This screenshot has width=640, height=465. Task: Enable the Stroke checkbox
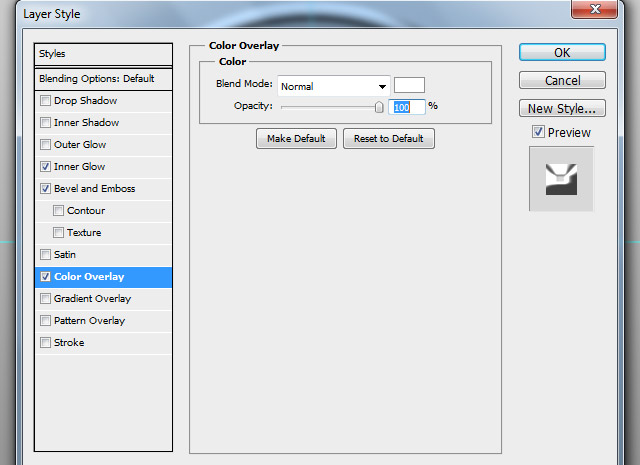click(x=45, y=343)
